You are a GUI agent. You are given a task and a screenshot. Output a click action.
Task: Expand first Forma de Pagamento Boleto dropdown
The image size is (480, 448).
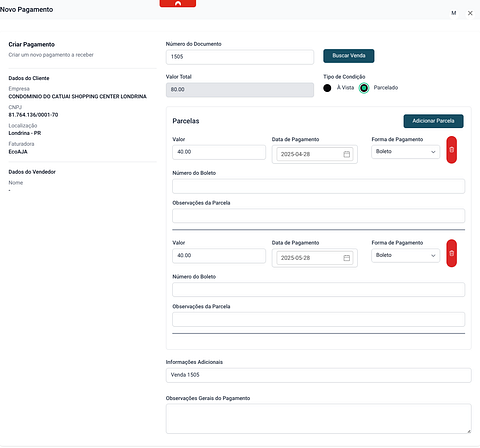(405, 152)
